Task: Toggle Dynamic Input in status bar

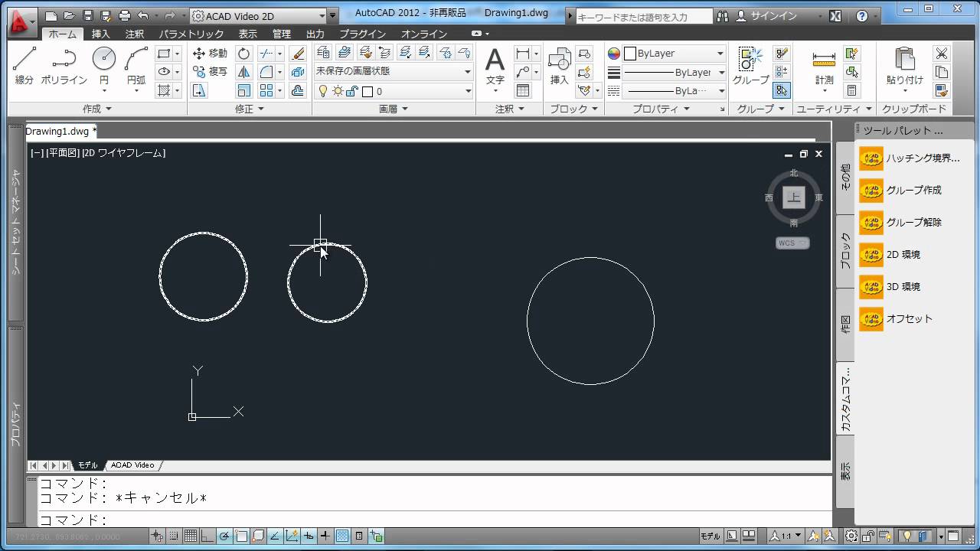Action: pyautogui.click(x=309, y=536)
